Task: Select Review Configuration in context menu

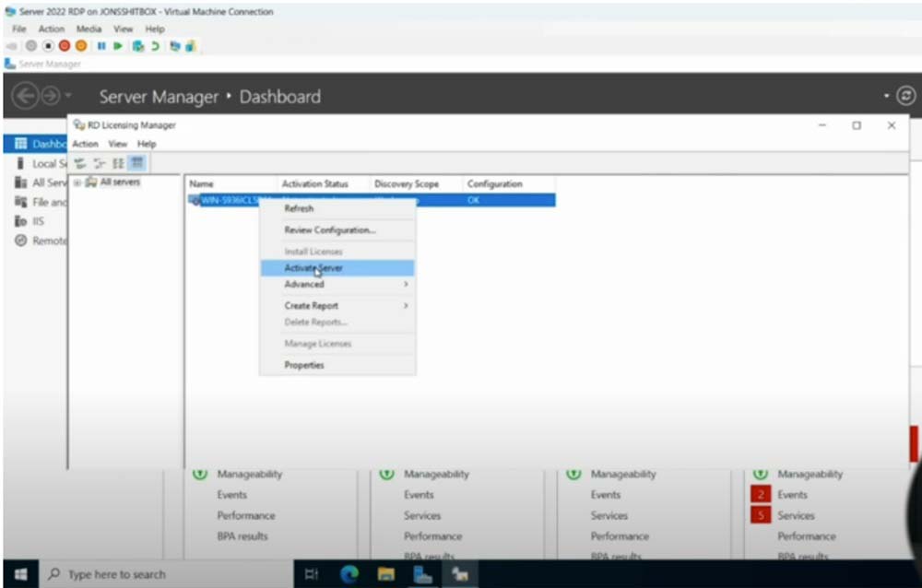Action: [329, 230]
